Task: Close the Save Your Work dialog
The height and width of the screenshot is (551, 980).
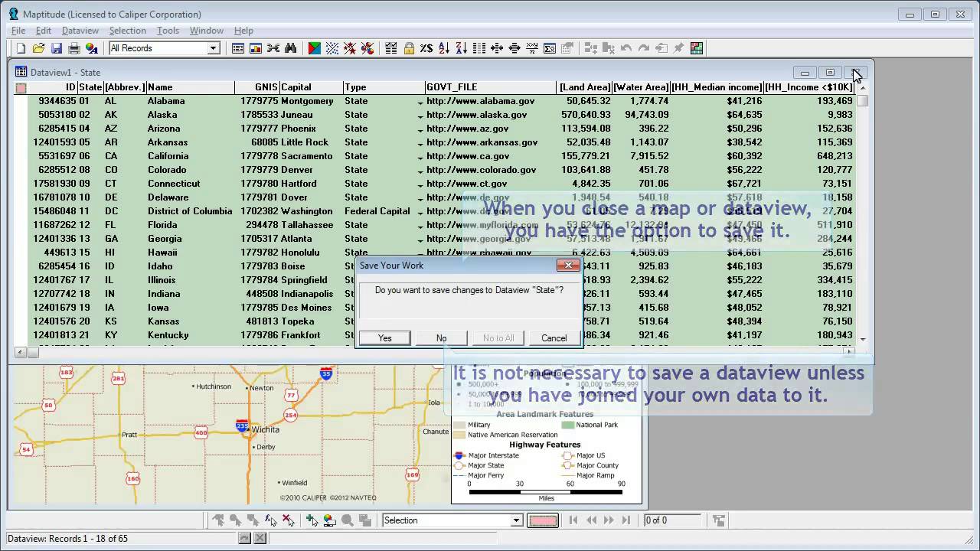Action: click(568, 266)
